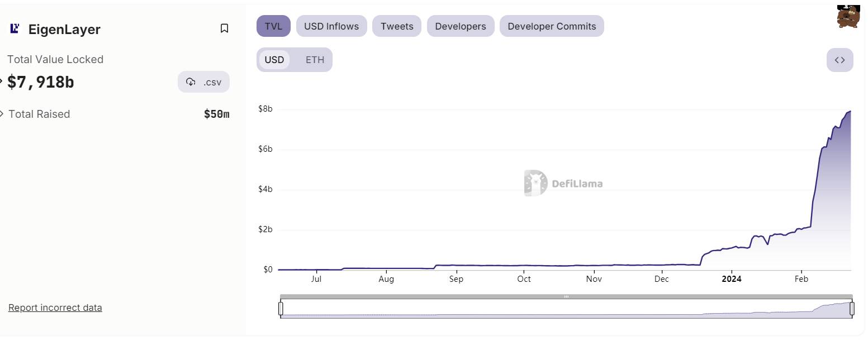The image size is (868, 341).
Task: Bookmark the EigenLayer protocol
Action: tap(224, 28)
